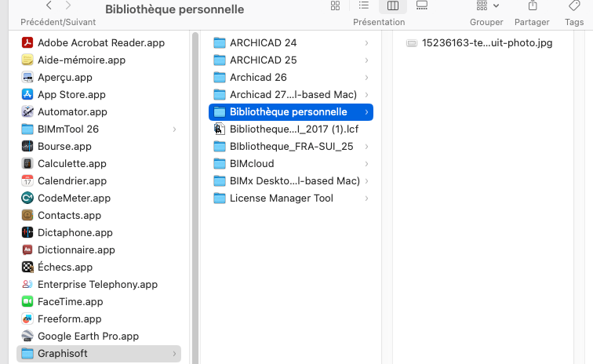Open the Grouper dropdown
This screenshot has width=593, height=364.
pos(487,5)
